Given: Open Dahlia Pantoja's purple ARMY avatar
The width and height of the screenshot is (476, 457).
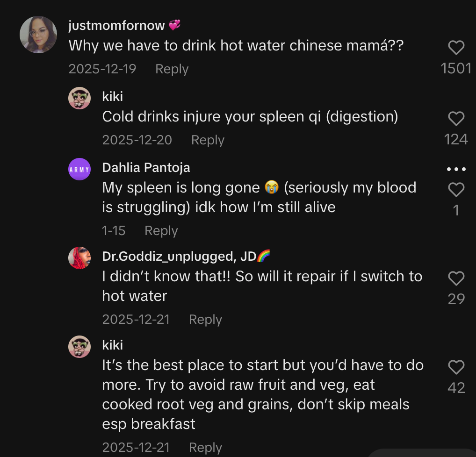Looking at the screenshot, I should coord(79,169).
